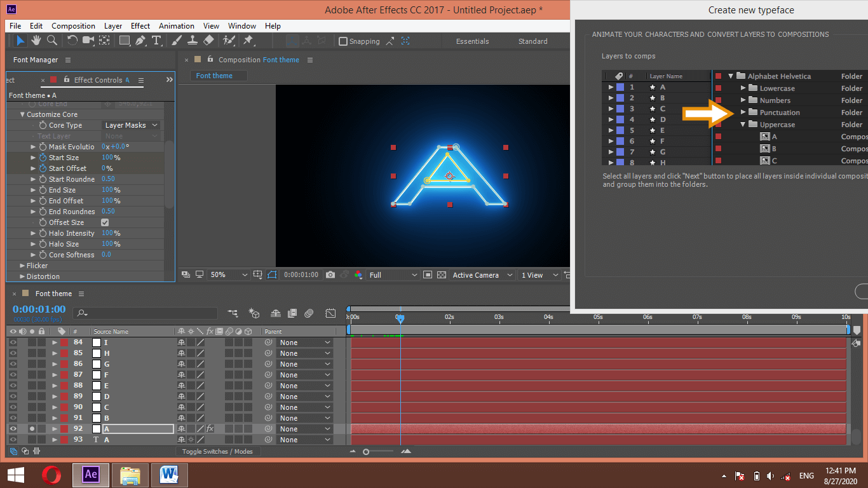The width and height of the screenshot is (868, 488).
Task: Click Toggle Switches / Modes button
Action: tap(217, 452)
